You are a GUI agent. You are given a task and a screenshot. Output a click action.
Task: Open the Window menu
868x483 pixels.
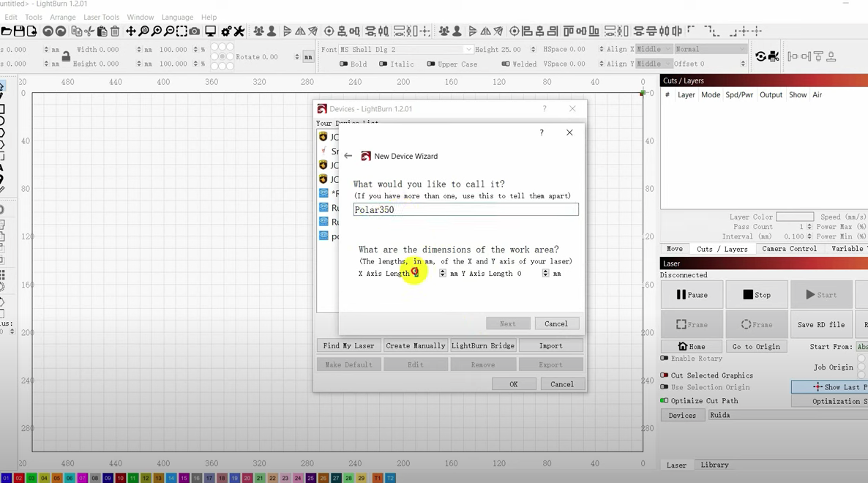click(140, 17)
